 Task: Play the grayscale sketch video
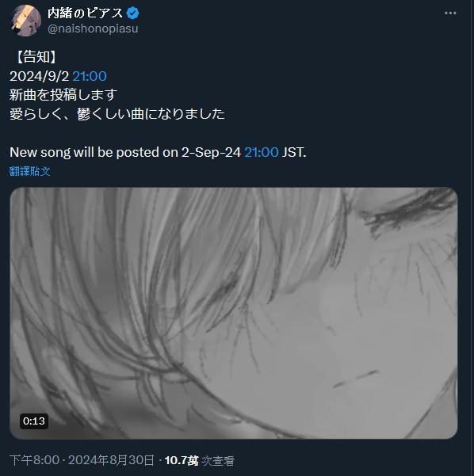click(233, 313)
